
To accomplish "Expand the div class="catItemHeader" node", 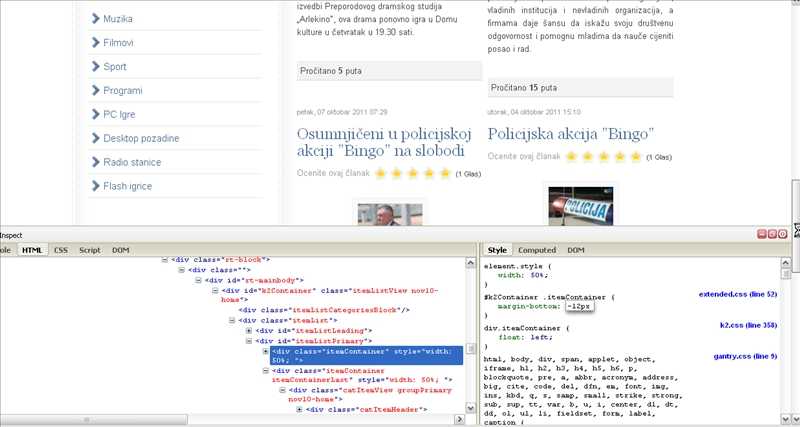I will (x=299, y=409).
